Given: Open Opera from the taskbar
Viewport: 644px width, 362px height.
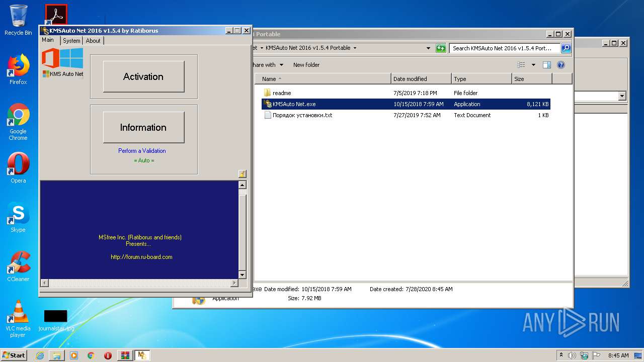Looking at the screenshot, I should coord(108,355).
